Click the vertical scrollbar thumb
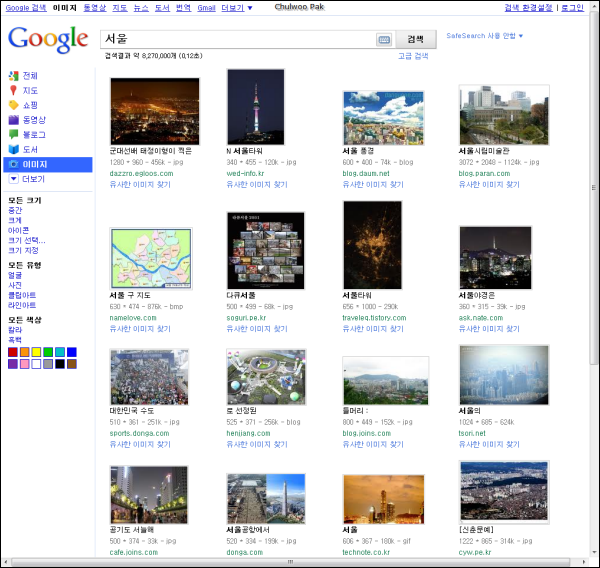600x568 pixels. 593,188
